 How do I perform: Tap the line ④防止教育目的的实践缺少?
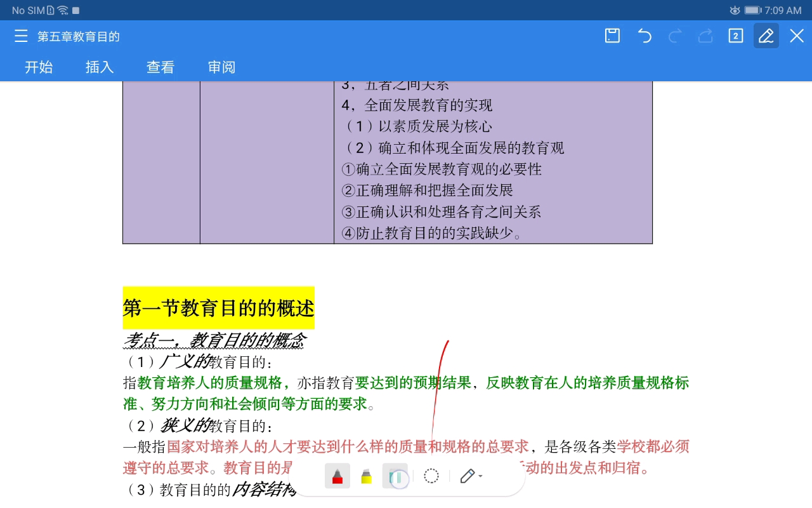pyautogui.click(x=431, y=234)
